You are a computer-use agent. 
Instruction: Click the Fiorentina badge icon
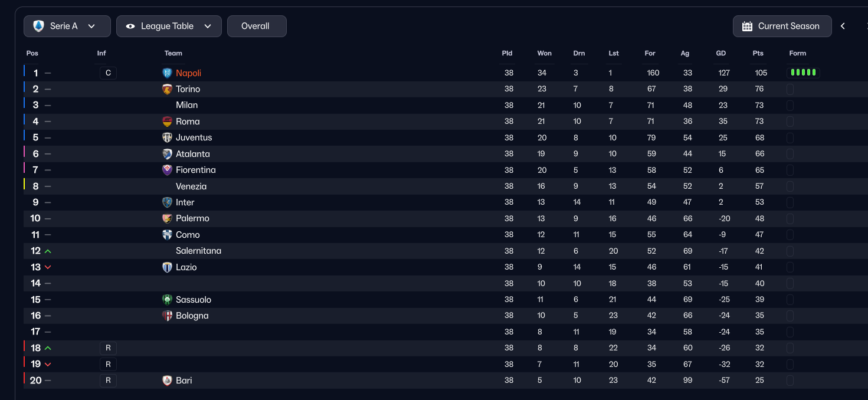coord(167,170)
